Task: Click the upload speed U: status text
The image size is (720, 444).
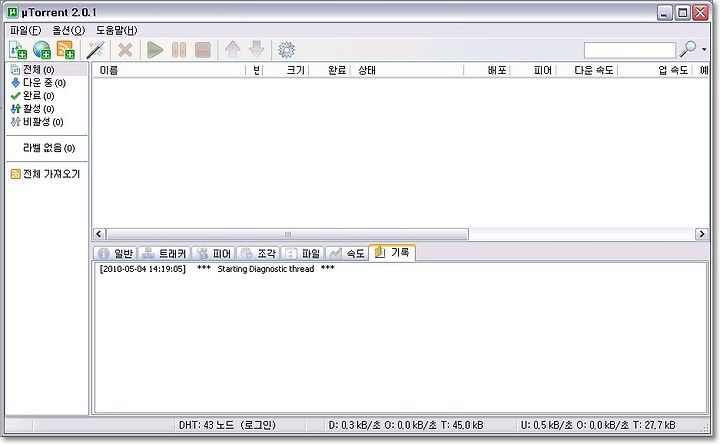Action: 597,425
